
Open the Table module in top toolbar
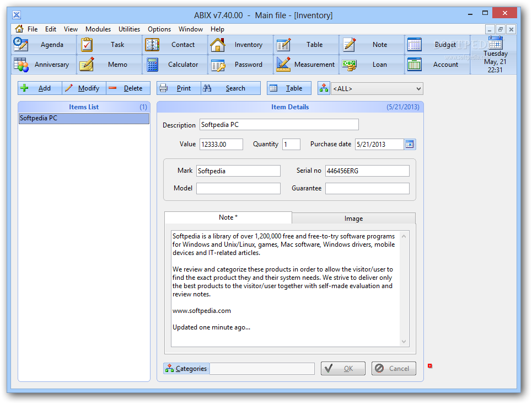(x=306, y=45)
